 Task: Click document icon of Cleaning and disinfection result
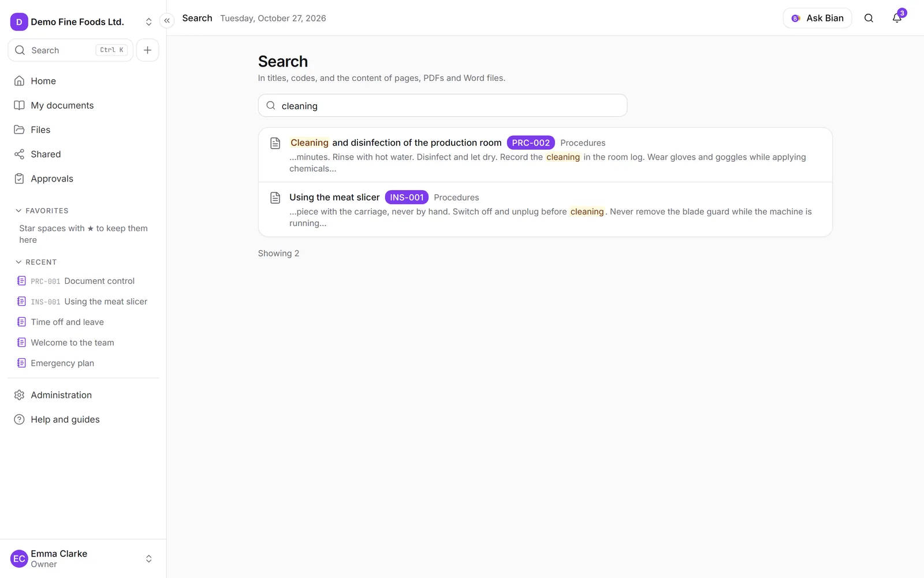click(x=275, y=143)
